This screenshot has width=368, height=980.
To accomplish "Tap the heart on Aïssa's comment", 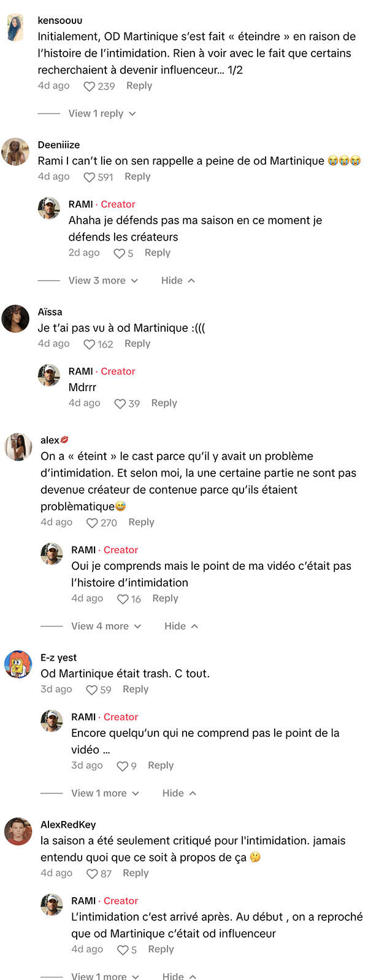I will point(90,344).
